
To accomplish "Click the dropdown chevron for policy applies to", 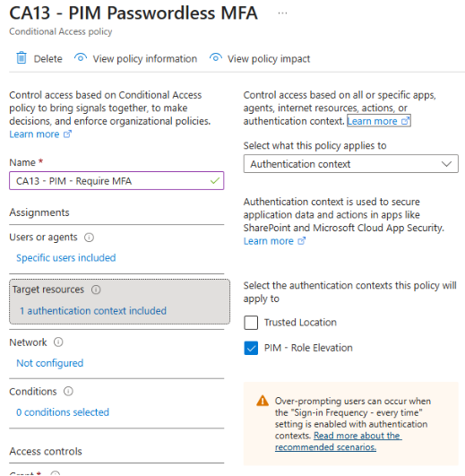I will [446, 164].
